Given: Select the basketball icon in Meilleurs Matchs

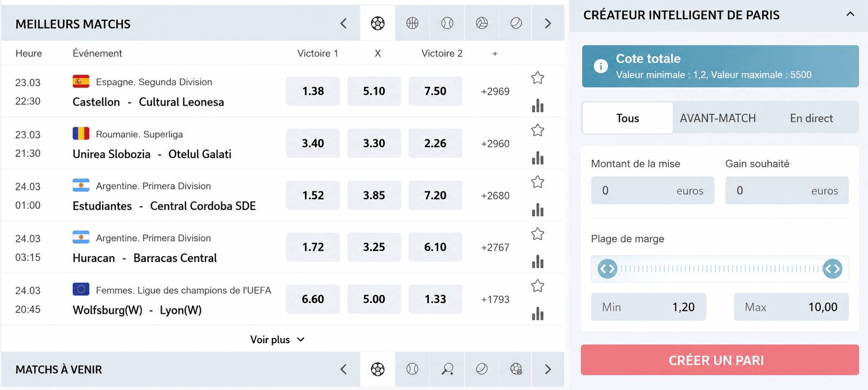Looking at the screenshot, I should 412,23.
